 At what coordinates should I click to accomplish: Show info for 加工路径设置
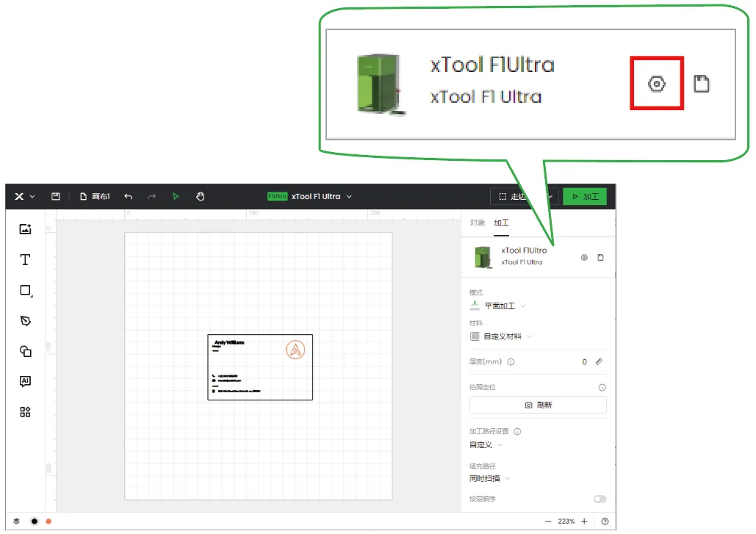(x=517, y=431)
